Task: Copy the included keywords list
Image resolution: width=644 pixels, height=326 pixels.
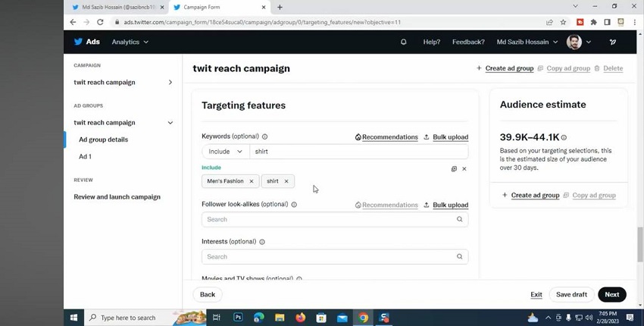Action: (454, 169)
